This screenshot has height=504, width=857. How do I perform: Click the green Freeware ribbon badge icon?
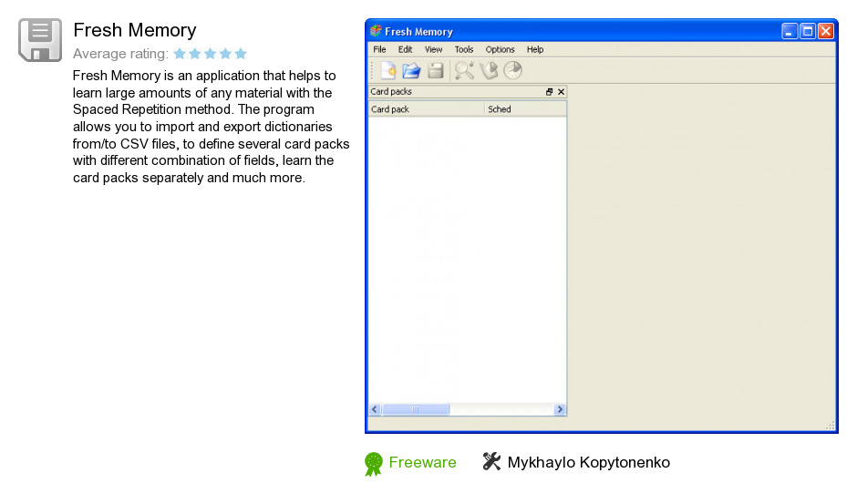point(373,464)
